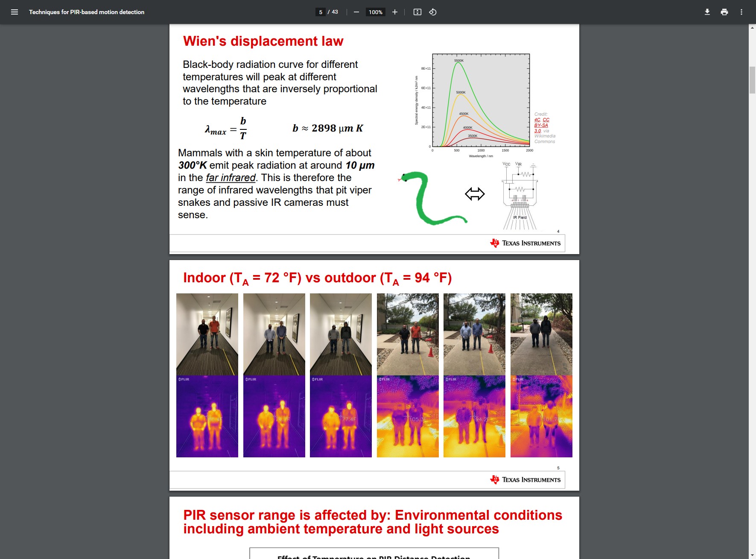Click the scrollbar up arrow

point(752,28)
